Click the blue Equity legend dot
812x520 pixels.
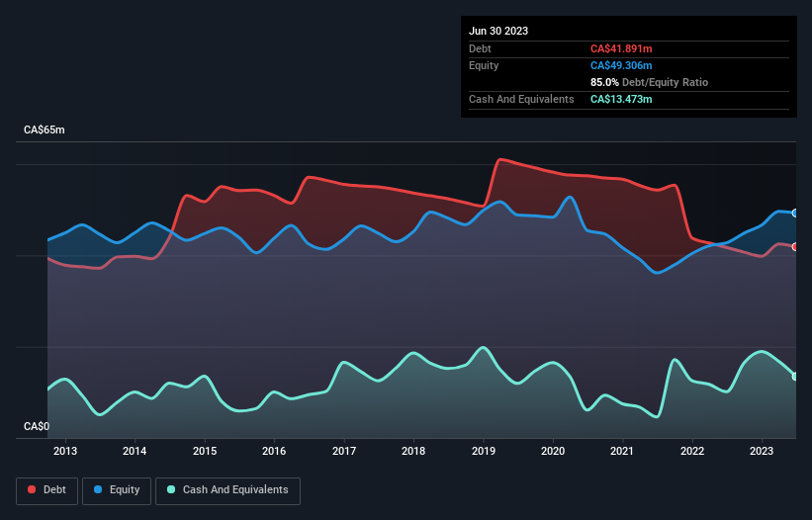tap(99, 489)
